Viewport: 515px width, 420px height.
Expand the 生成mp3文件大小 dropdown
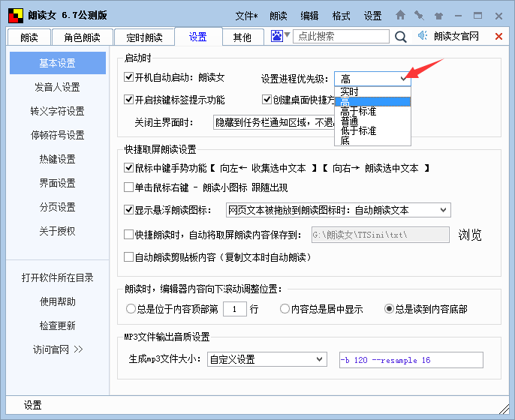coord(318,359)
